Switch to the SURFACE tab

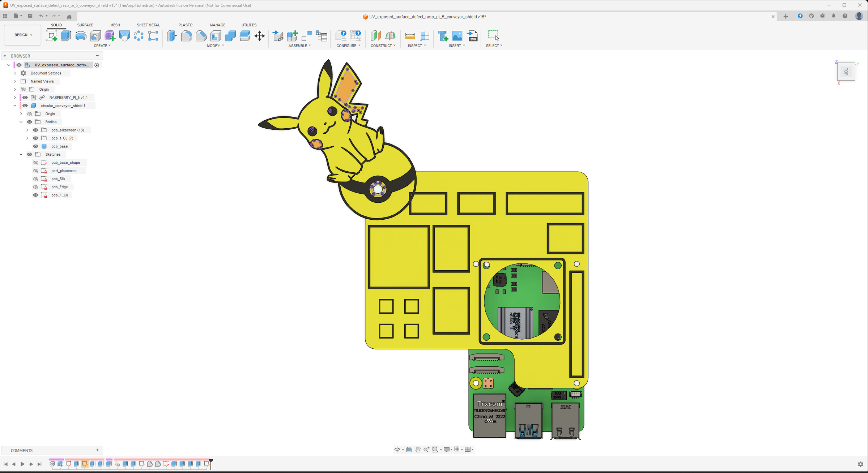click(x=85, y=25)
